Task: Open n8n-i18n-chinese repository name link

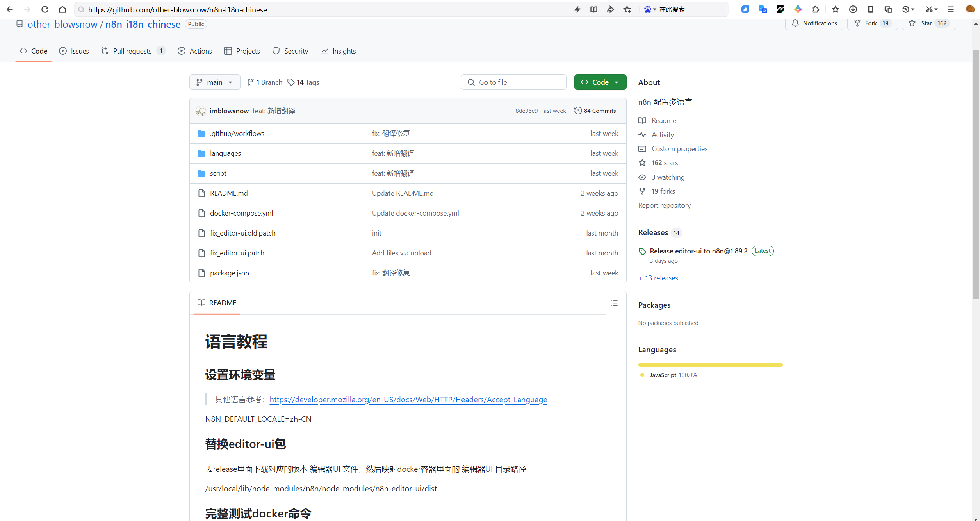Action: click(x=143, y=24)
